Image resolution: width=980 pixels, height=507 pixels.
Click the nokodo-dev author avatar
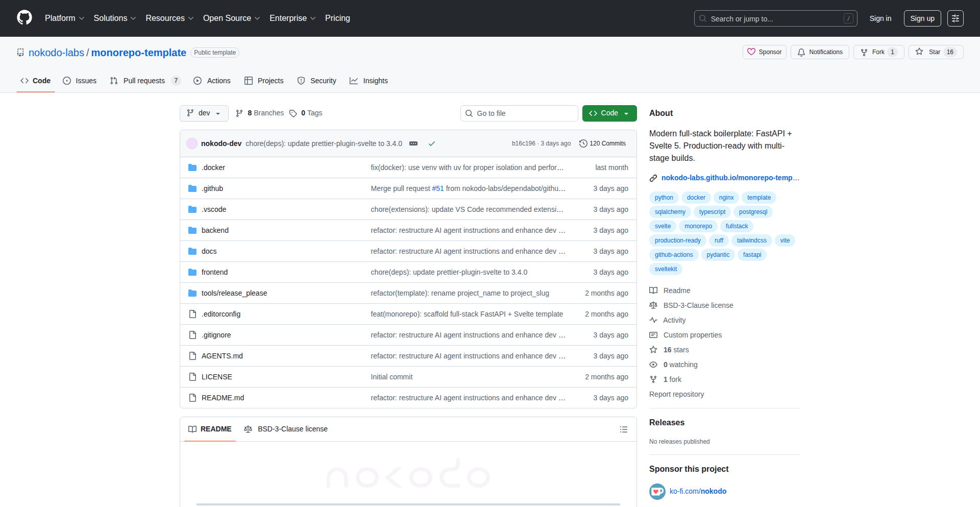[x=192, y=143]
